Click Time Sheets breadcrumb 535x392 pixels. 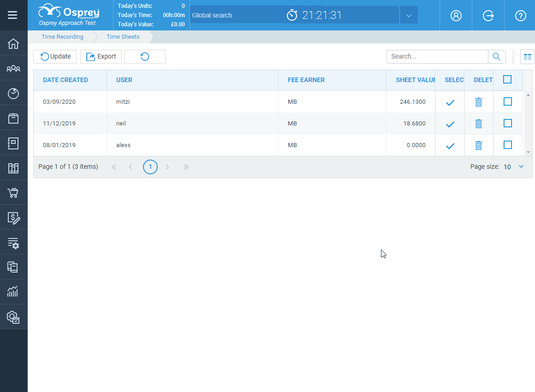(x=123, y=36)
